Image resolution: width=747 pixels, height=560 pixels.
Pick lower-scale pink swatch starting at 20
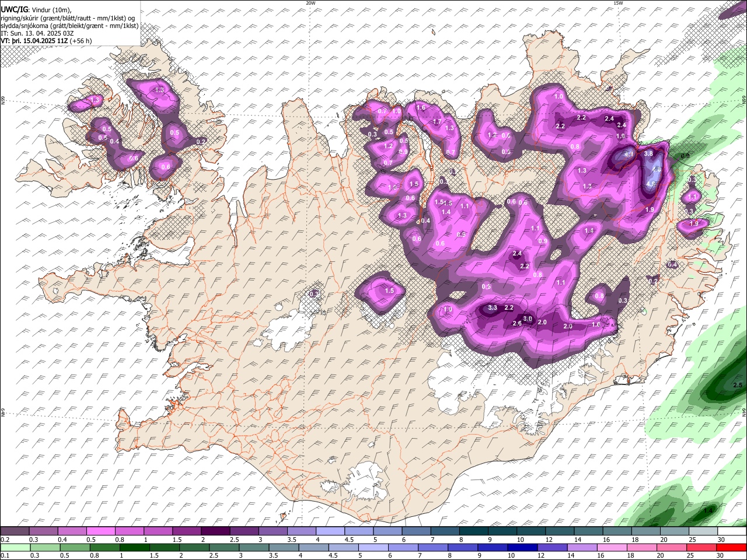(672, 548)
